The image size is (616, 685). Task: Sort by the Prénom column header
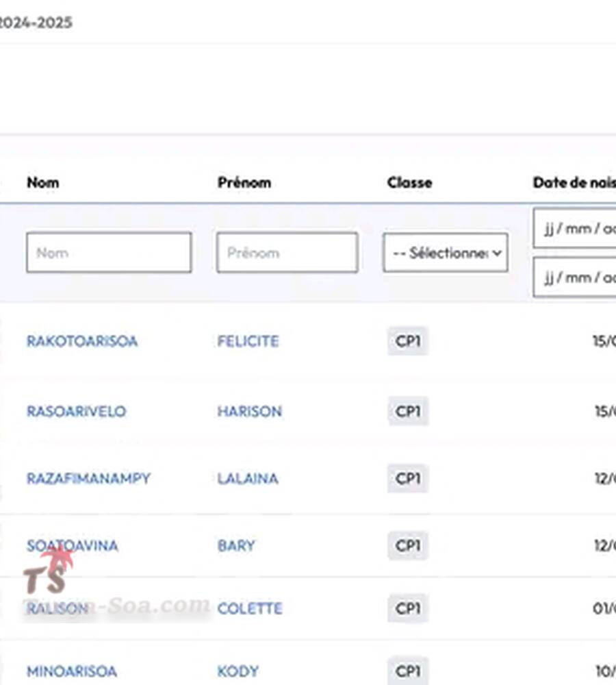[x=244, y=183]
